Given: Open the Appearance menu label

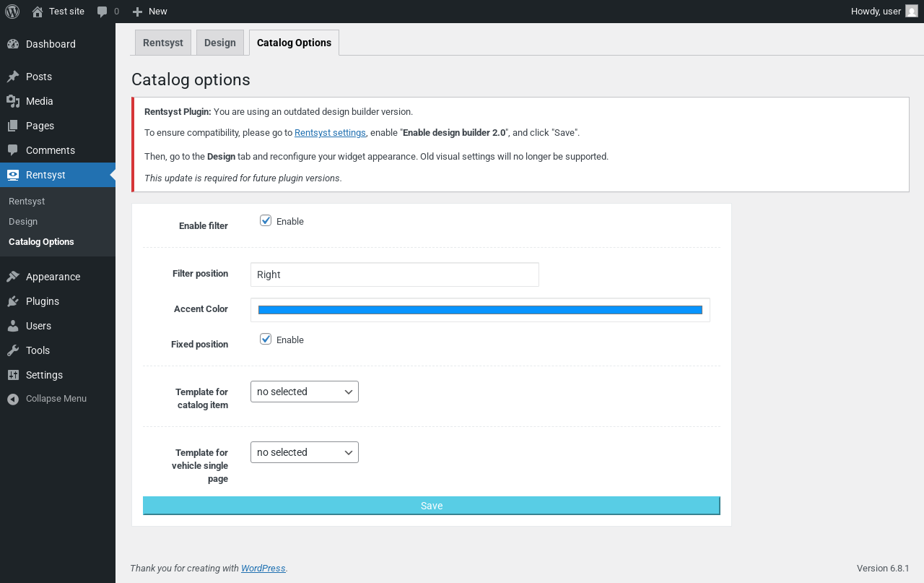Looking at the screenshot, I should coord(53,277).
